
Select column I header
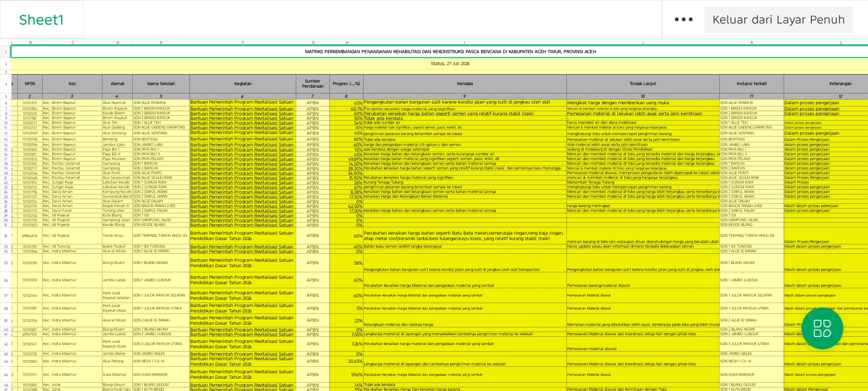[465, 42]
